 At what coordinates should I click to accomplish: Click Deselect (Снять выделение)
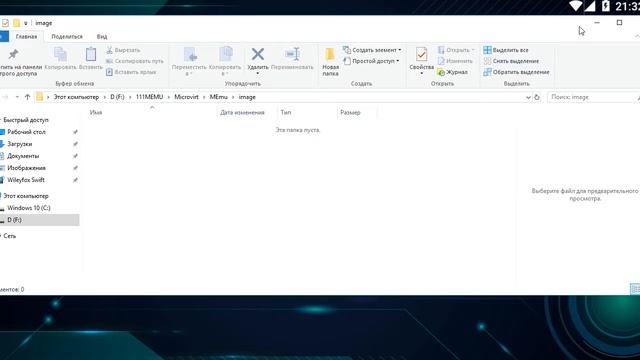click(x=511, y=61)
